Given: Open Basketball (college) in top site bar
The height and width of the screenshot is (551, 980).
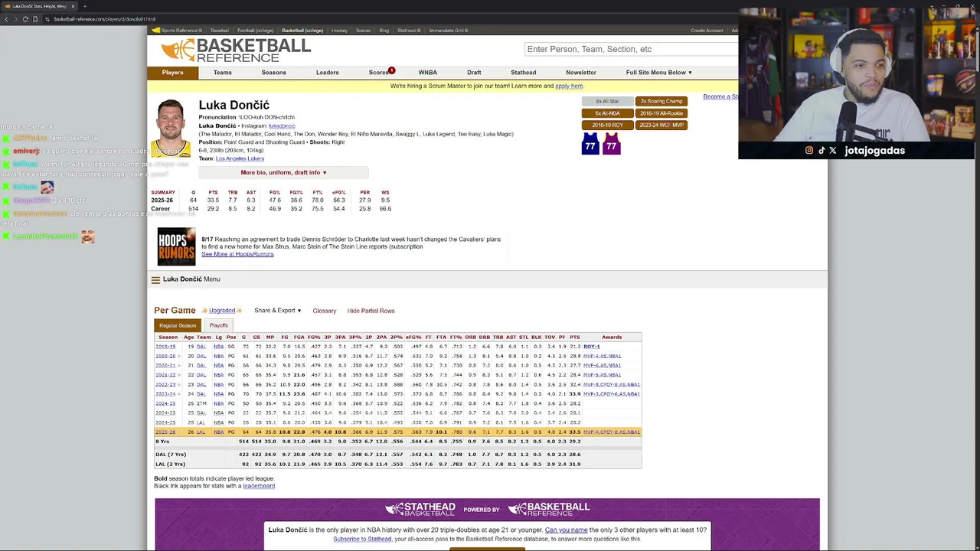Looking at the screenshot, I should pos(302,31).
